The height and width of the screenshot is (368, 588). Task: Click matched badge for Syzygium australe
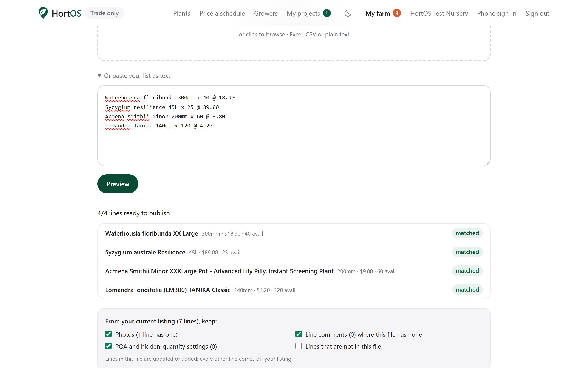467,252
